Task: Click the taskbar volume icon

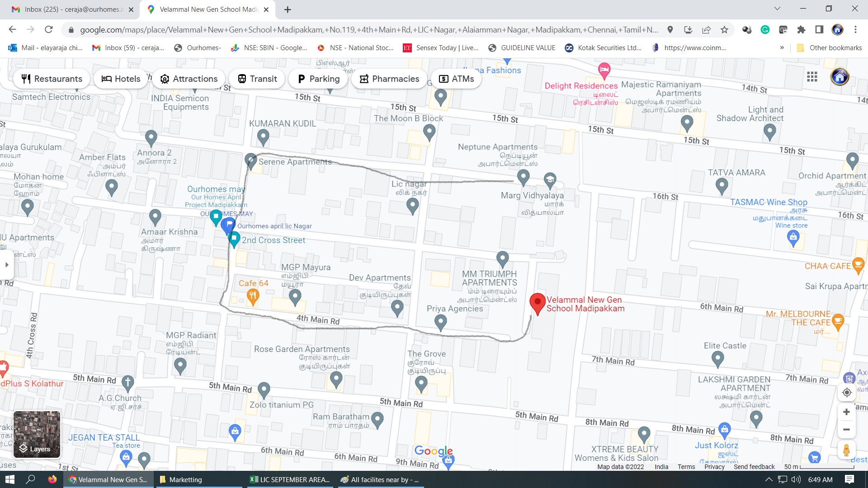Action: 796,479
